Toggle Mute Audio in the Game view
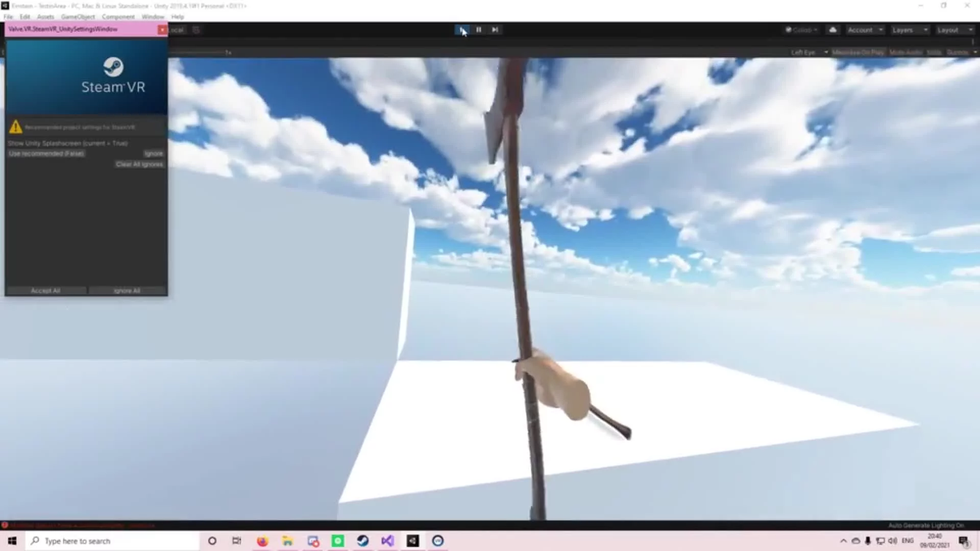The image size is (980, 551). click(905, 52)
